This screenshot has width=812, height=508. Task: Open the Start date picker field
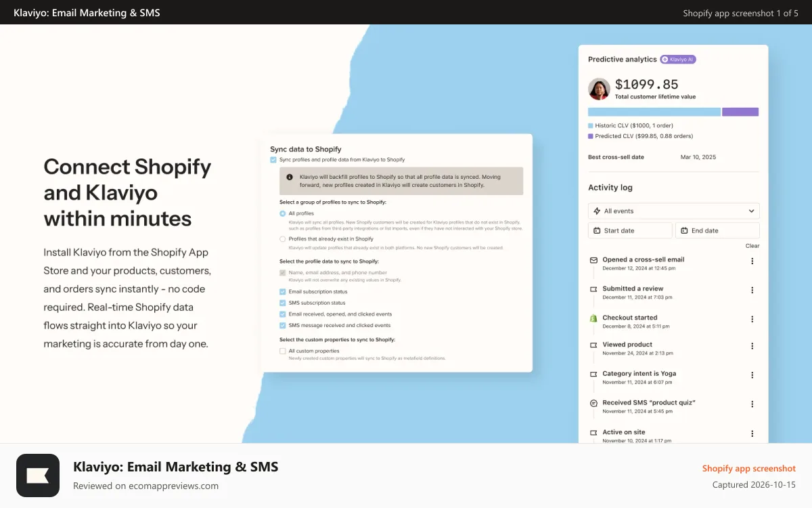click(630, 230)
